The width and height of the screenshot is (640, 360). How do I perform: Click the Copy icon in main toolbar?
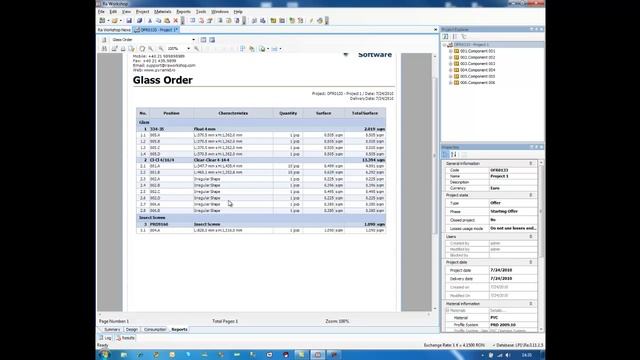click(x=158, y=21)
